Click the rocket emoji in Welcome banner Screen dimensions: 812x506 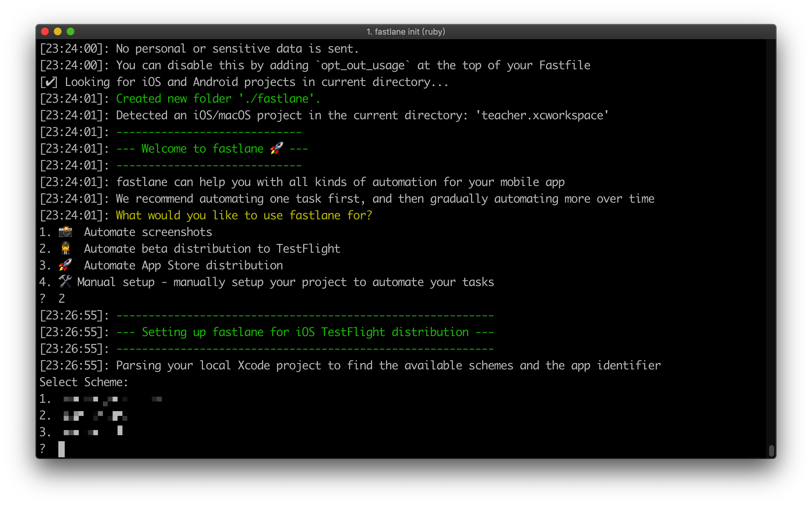[x=277, y=148]
